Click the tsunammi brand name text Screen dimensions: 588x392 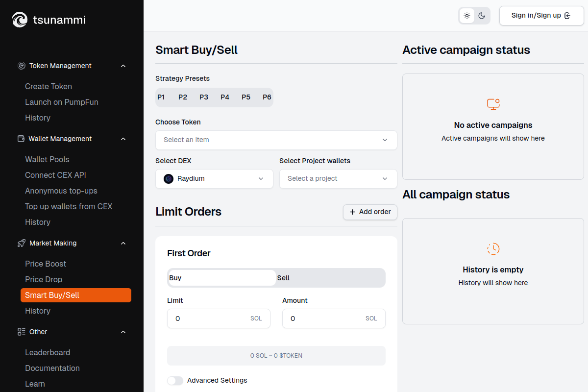(x=59, y=20)
